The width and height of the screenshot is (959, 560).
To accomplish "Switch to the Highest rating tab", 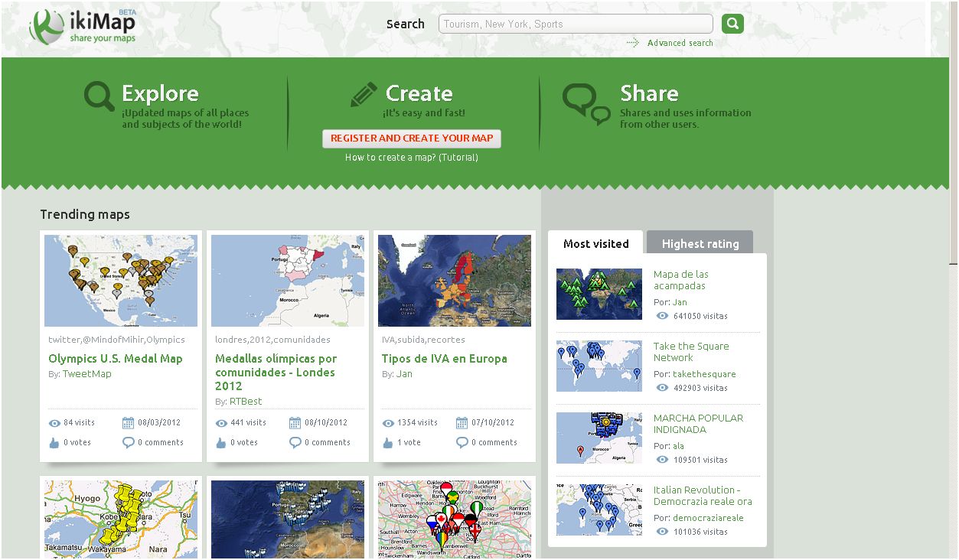I will 700,244.
